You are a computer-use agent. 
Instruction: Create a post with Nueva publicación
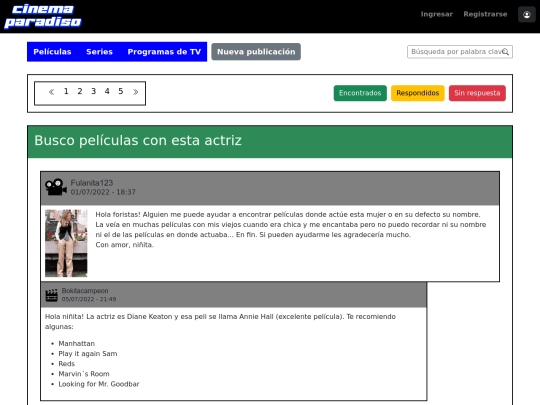coord(256,52)
